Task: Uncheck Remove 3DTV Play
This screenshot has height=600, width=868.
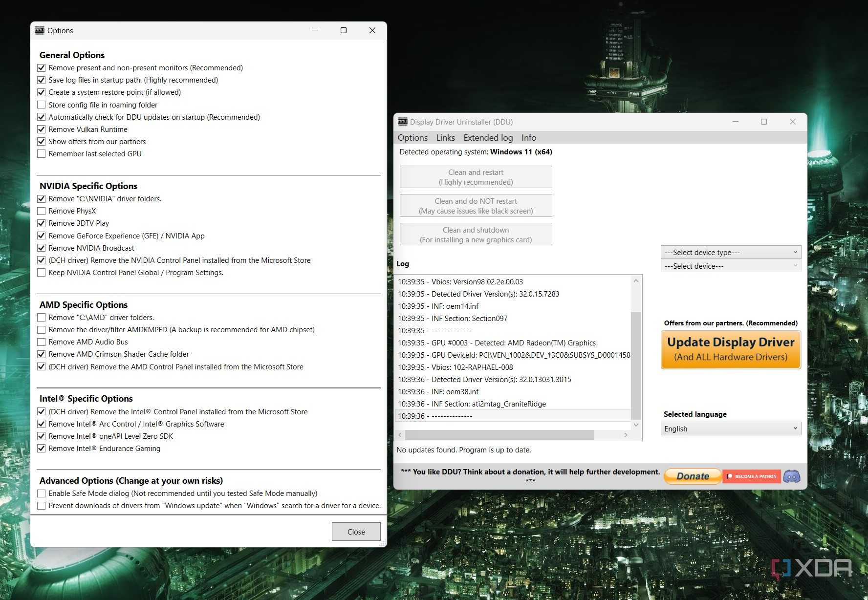Action: pyautogui.click(x=42, y=223)
